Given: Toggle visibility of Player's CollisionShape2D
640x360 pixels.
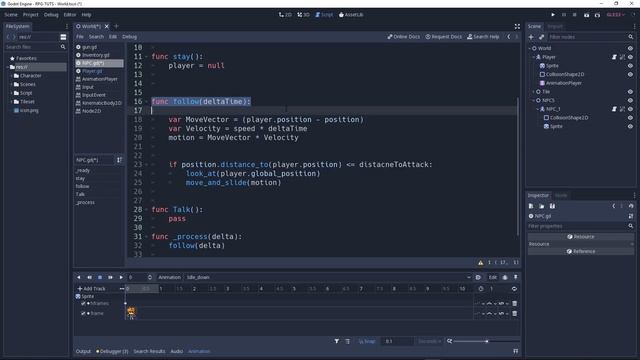Looking at the screenshot, I should point(630,74).
